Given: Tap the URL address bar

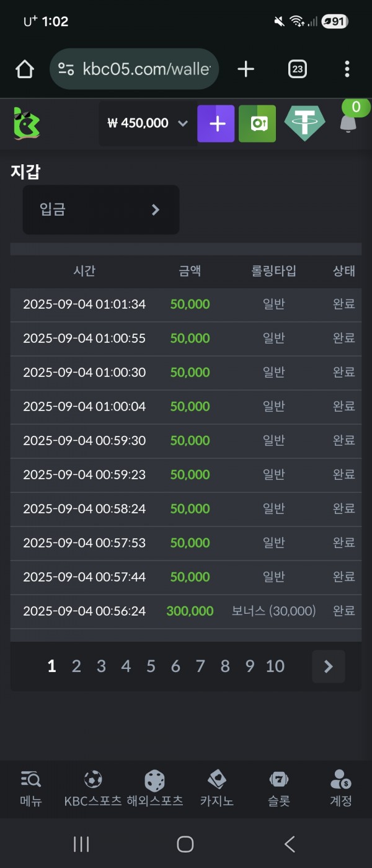Looking at the screenshot, I should 133,69.
